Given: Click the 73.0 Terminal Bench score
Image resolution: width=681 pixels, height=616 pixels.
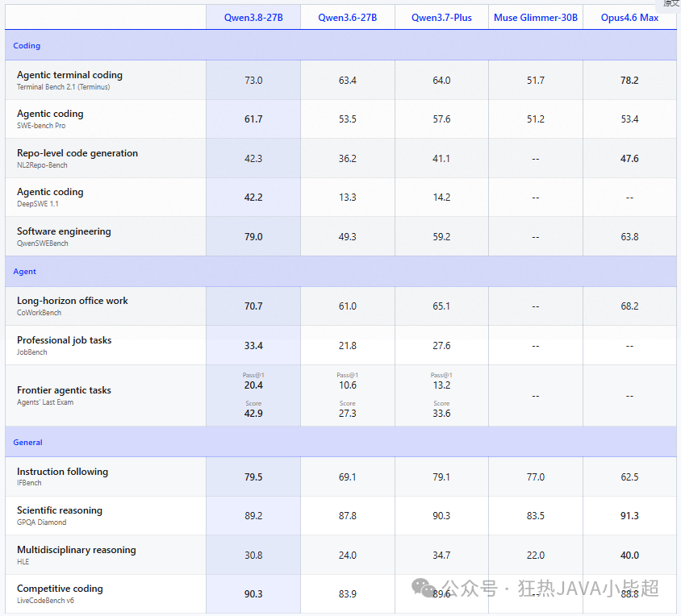Looking at the screenshot, I should coord(253,81).
